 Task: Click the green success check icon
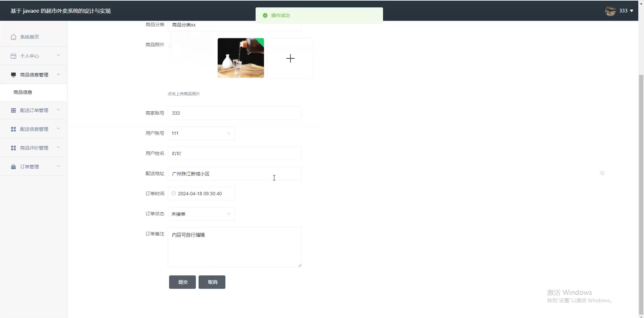(x=265, y=15)
